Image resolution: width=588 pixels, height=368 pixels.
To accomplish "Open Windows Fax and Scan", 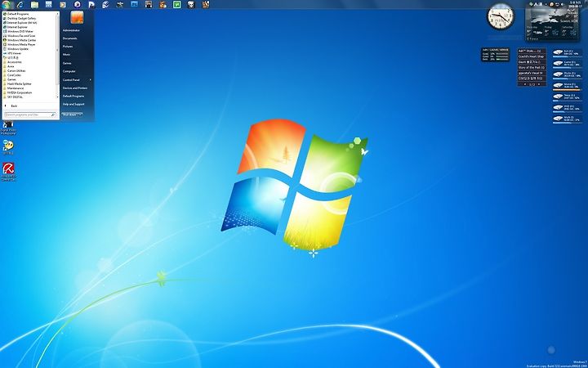I will tap(21, 36).
